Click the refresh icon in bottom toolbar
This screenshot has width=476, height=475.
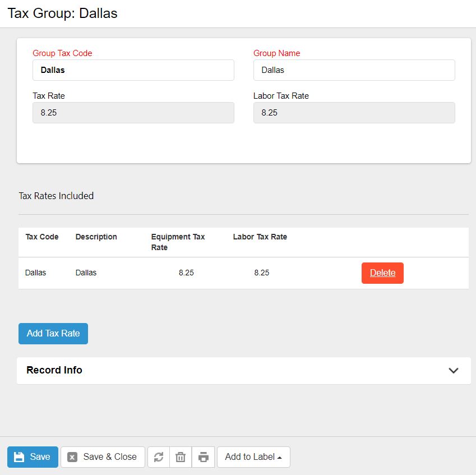pos(159,457)
